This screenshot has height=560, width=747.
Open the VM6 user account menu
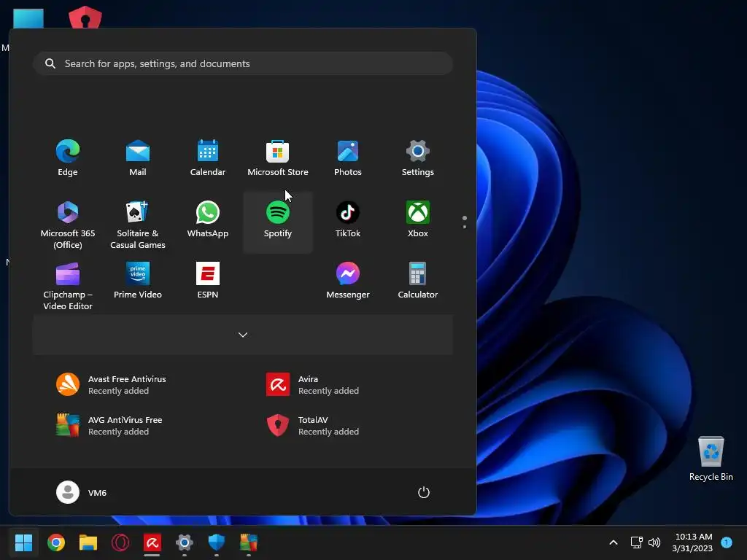(x=82, y=492)
